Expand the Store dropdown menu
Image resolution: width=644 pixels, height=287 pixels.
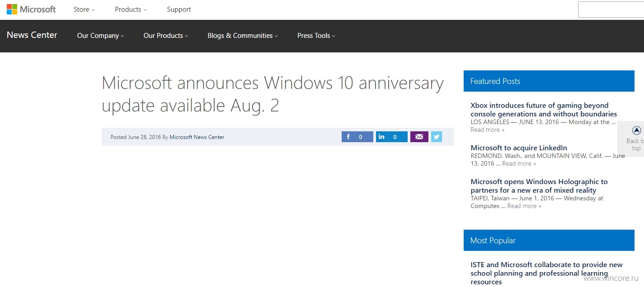pyautogui.click(x=84, y=9)
